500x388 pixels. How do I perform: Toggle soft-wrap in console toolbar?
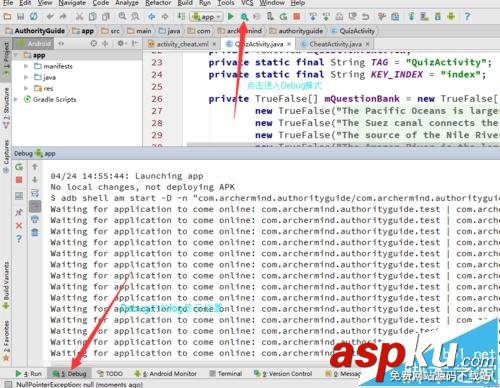[x=35, y=193]
